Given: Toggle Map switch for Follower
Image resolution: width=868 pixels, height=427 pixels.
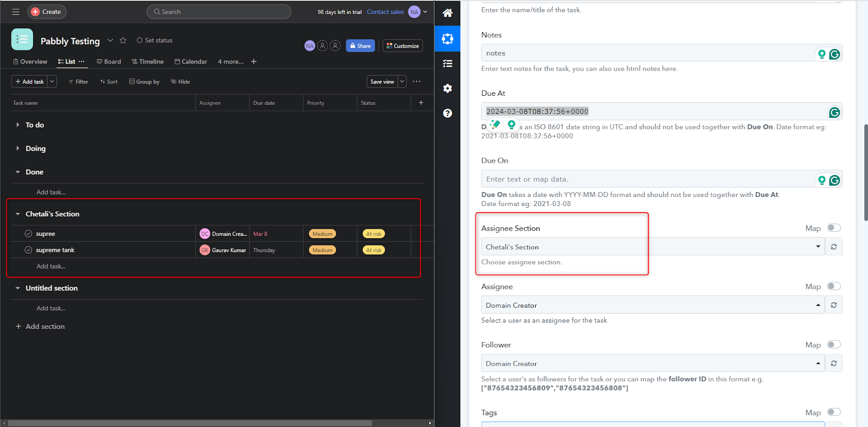Looking at the screenshot, I should click(x=834, y=344).
